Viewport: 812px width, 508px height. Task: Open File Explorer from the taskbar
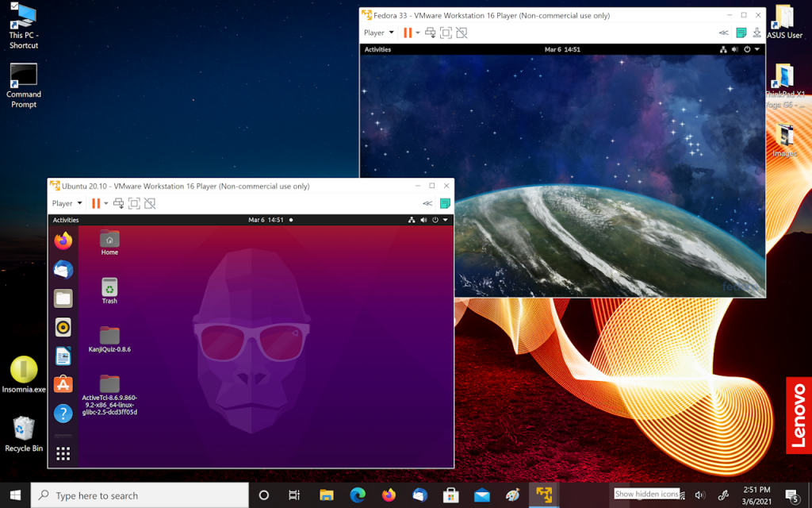pyautogui.click(x=326, y=495)
